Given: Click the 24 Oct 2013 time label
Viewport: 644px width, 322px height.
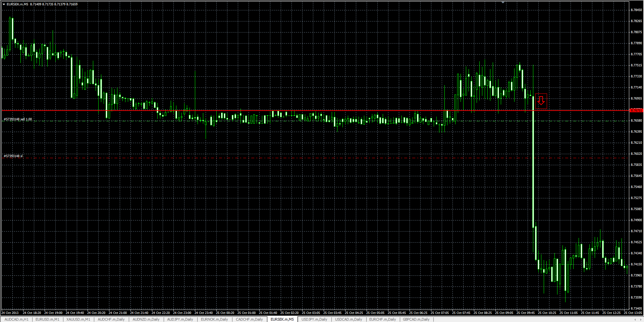Looking at the screenshot, I should click(x=10, y=313).
